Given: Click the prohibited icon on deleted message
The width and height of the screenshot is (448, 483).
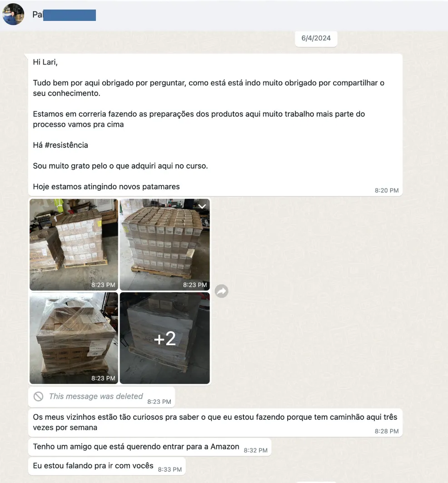Looking at the screenshot, I should pos(39,397).
